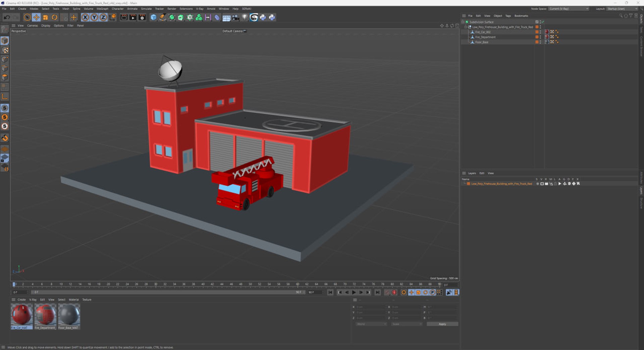Open Object Manager Tags menu

pos(508,16)
